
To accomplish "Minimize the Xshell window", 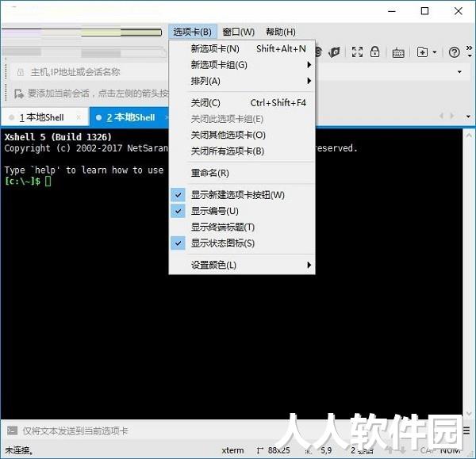I will 392,12.
